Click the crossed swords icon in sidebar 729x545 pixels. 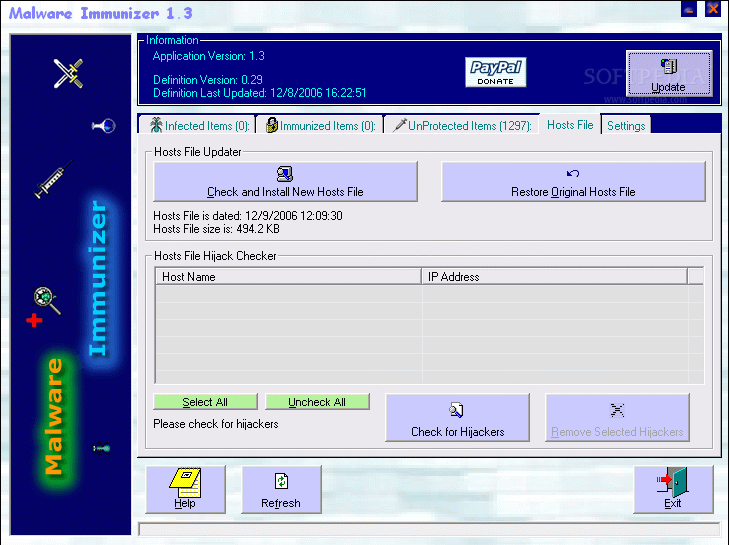point(68,73)
